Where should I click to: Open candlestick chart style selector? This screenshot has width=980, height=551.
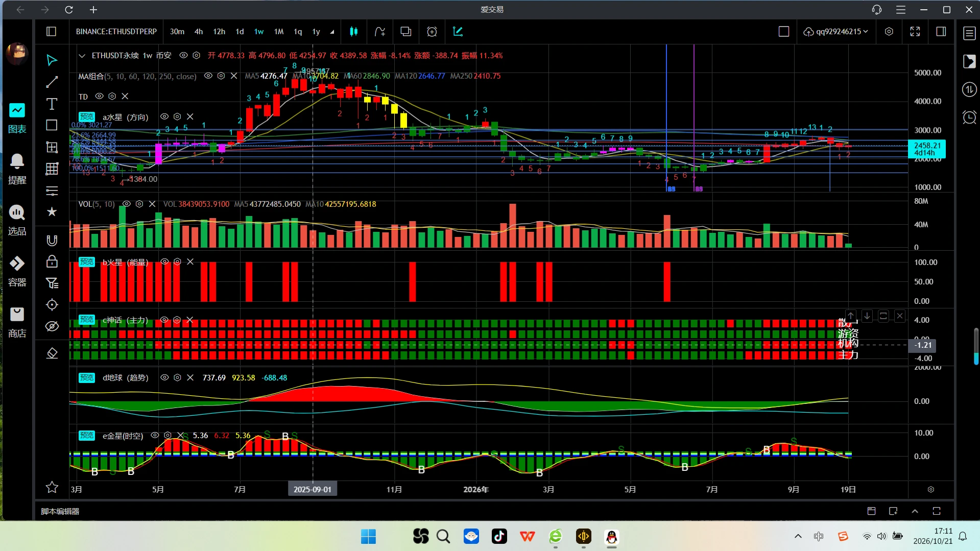point(353,32)
